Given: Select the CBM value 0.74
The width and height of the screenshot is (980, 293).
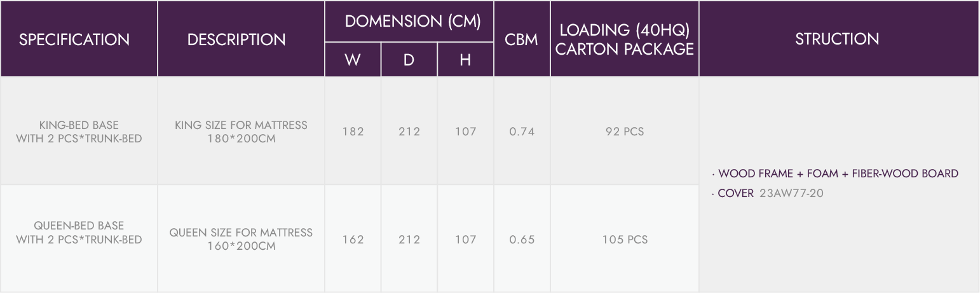Looking at the screenshot, I should [x=522, y=132].
